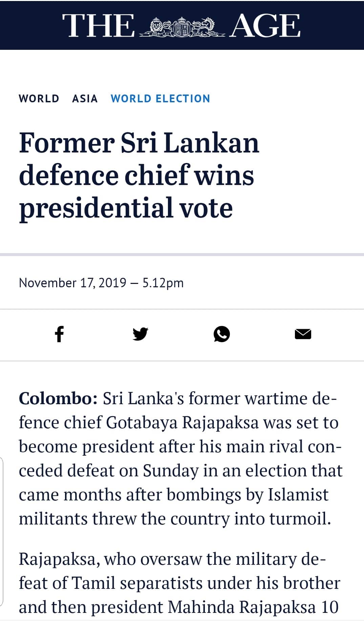Viewport: 364px width, 621px height.
Task: Select the Facebook 'f' share icon
Action: coord(60,334)
